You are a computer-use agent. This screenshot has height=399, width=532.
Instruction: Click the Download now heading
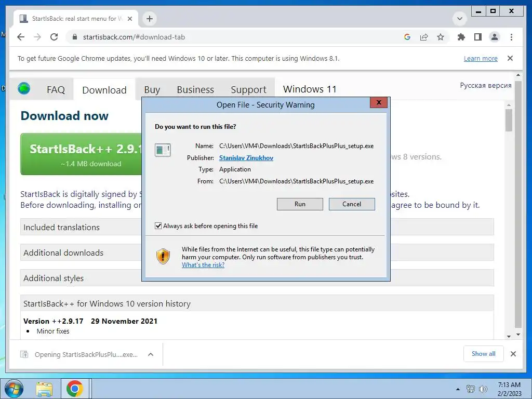(64, 116)
